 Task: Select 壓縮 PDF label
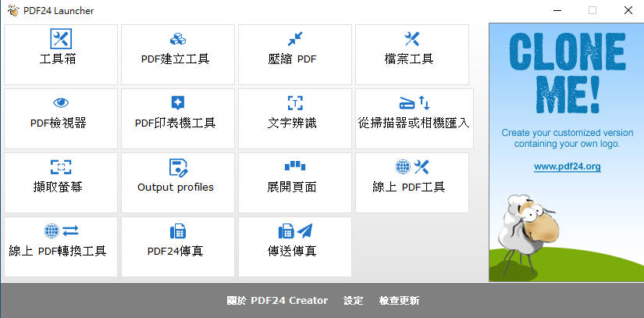click(292, 59)
